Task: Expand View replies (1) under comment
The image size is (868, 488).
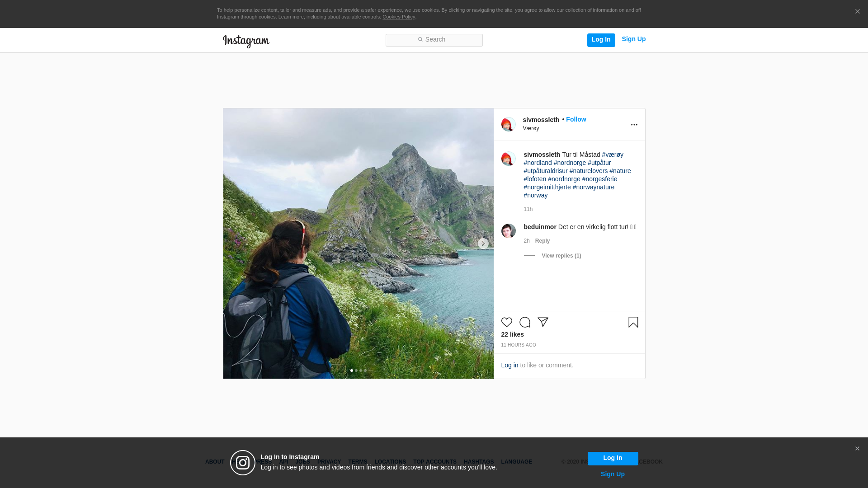Action: pyautogui.click(x=561, y=256)
